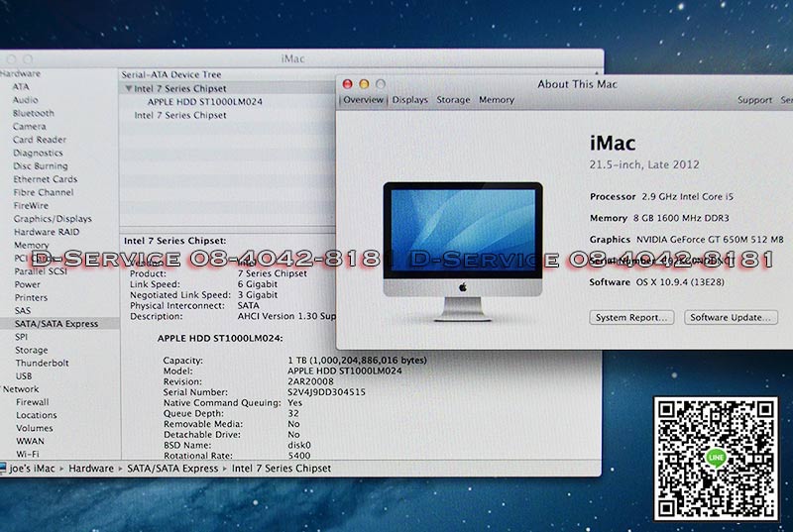Select Thunderbolt in the sidebar

(x=42, y=363)
